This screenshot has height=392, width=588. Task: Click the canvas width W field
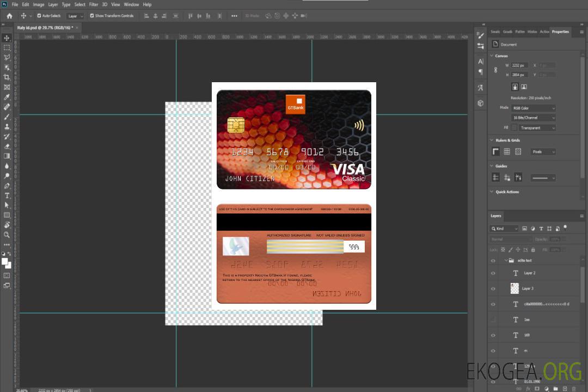tap(519, 65)
